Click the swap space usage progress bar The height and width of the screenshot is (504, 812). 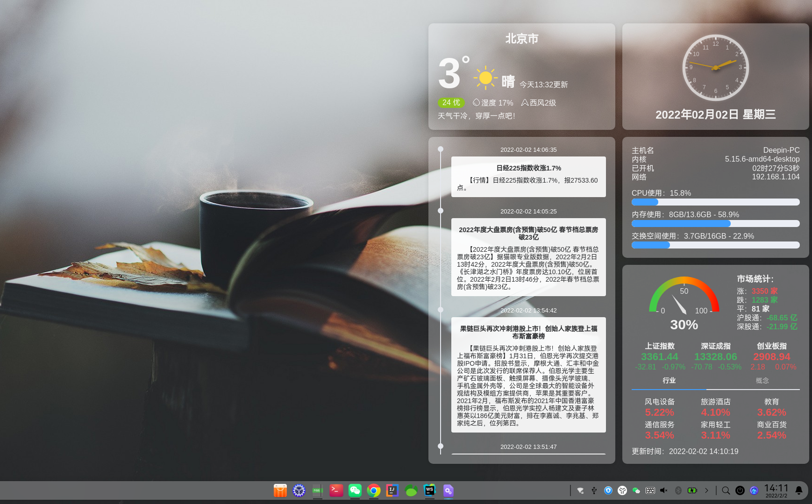click(716, 245)
